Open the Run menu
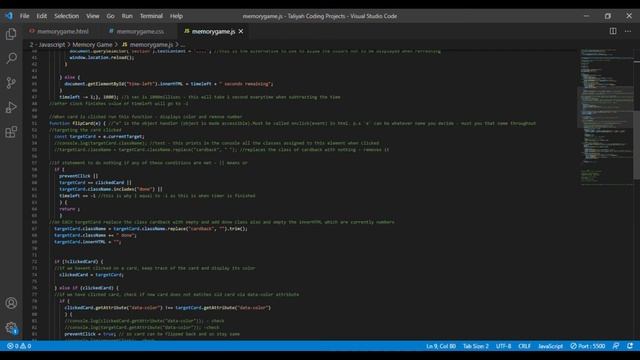This screenshot has height=360, width=640. tap(127, 16)
